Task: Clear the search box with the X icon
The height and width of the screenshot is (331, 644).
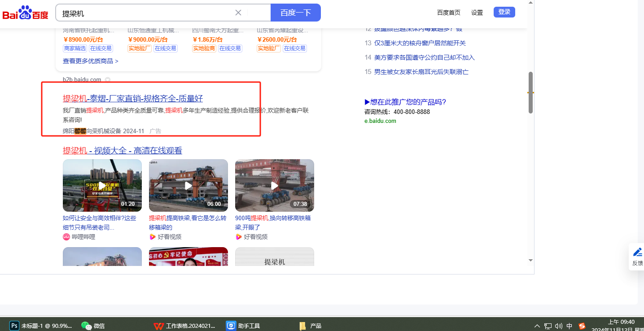Action: pos(238,13)
